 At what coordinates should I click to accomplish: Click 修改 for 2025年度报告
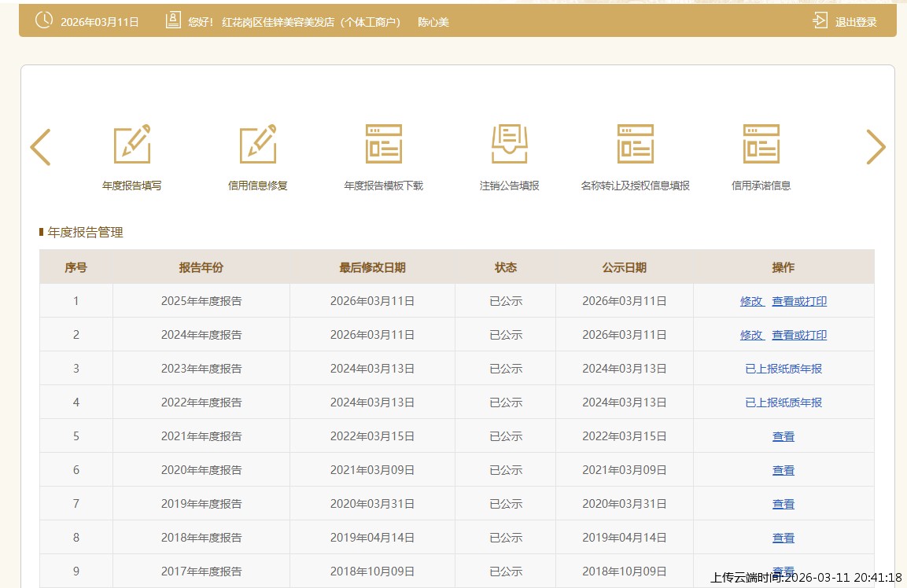click(x=751, y=301)
